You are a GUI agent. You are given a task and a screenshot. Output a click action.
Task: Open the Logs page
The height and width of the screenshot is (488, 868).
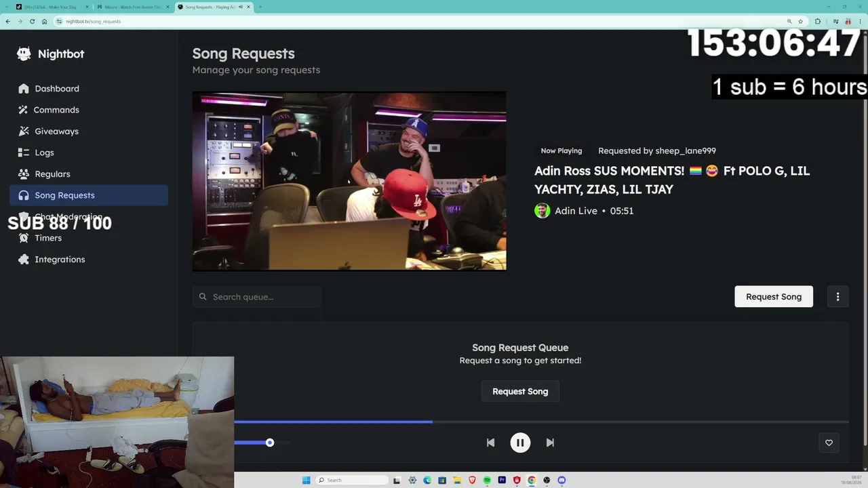[89, 152]
